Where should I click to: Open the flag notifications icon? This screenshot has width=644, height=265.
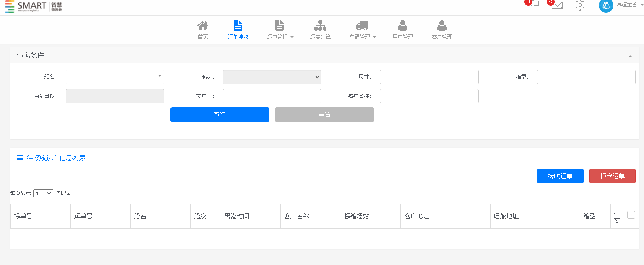pyautogui.click(x=534, y=5)
